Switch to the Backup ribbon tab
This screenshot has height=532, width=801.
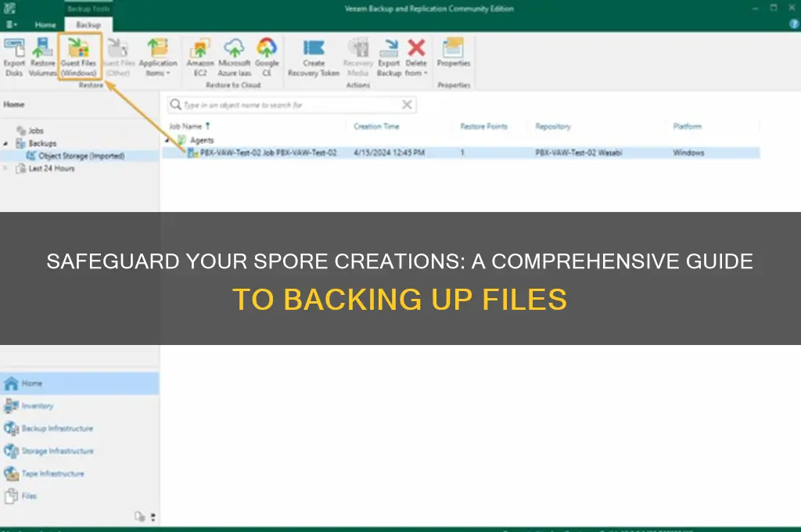[88, 24]
